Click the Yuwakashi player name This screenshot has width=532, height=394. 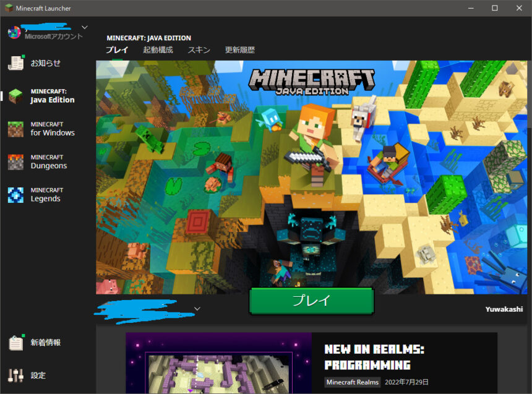[x=504, y=309]
